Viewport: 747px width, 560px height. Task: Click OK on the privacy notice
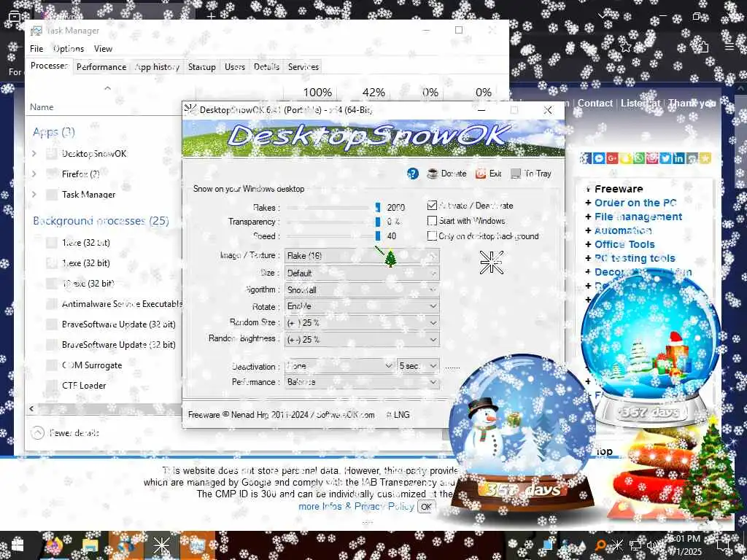[x=426, y=507]
